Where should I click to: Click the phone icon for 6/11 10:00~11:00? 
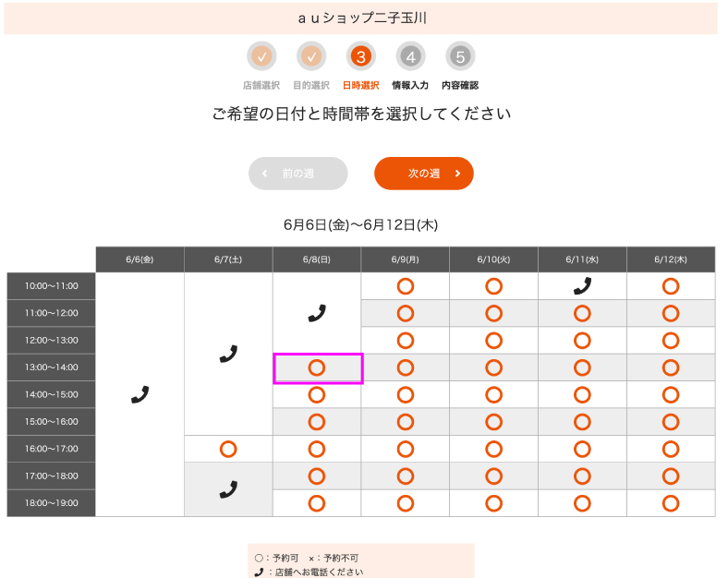(582, 285)
